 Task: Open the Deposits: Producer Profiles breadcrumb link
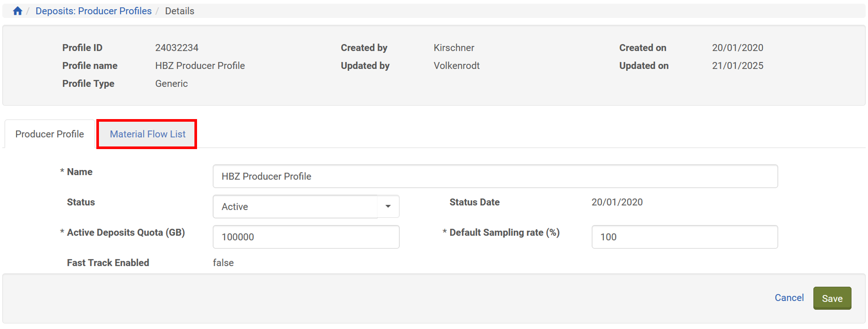click(x=93, y=11)
